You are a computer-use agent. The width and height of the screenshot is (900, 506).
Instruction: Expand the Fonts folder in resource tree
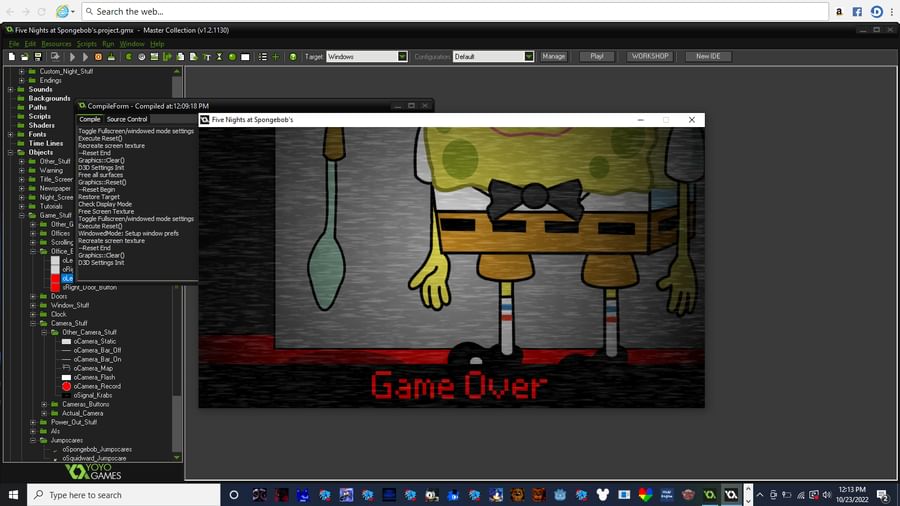tap(10, 134)
